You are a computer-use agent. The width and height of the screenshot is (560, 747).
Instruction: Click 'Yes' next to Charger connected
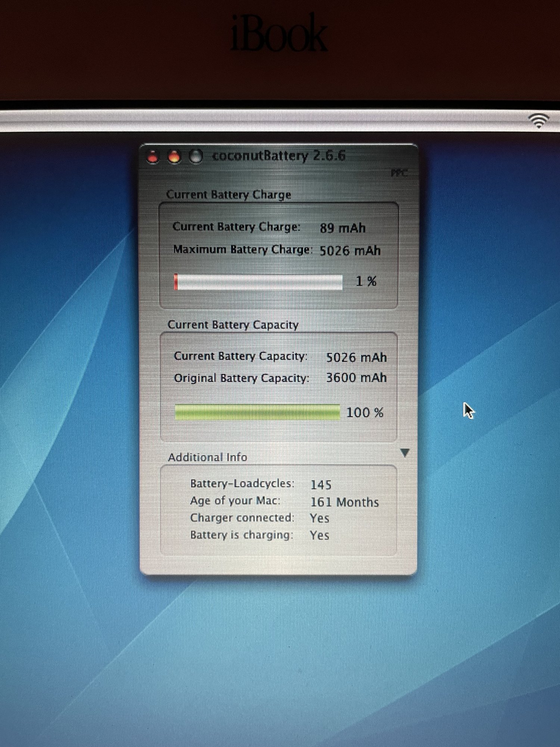coord(320,518)
